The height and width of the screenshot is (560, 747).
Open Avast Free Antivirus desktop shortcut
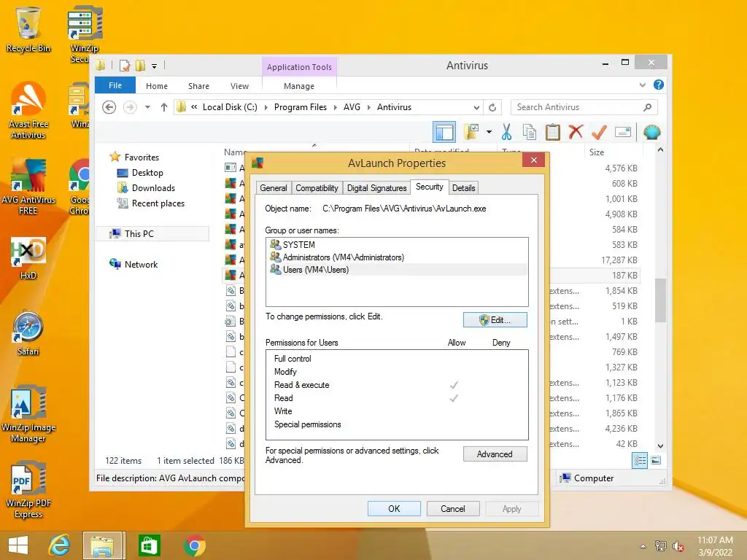(x=28, y=111)
